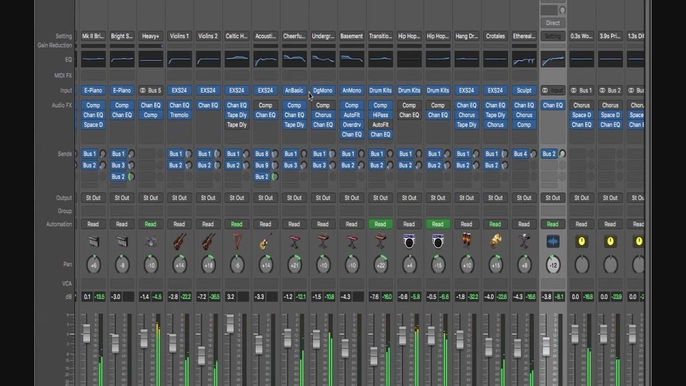Screen dimensions: 686x386
Task: Click the 0.3s Wo aux strip yellow icon
Action: pyautogui.click(x=581, y=242)
